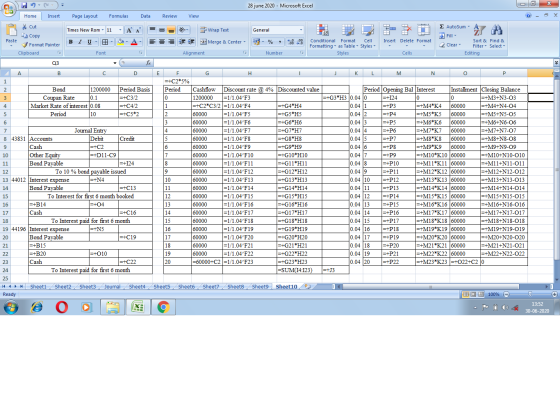Click the Decrease Decimal icon

click(300, 42)
